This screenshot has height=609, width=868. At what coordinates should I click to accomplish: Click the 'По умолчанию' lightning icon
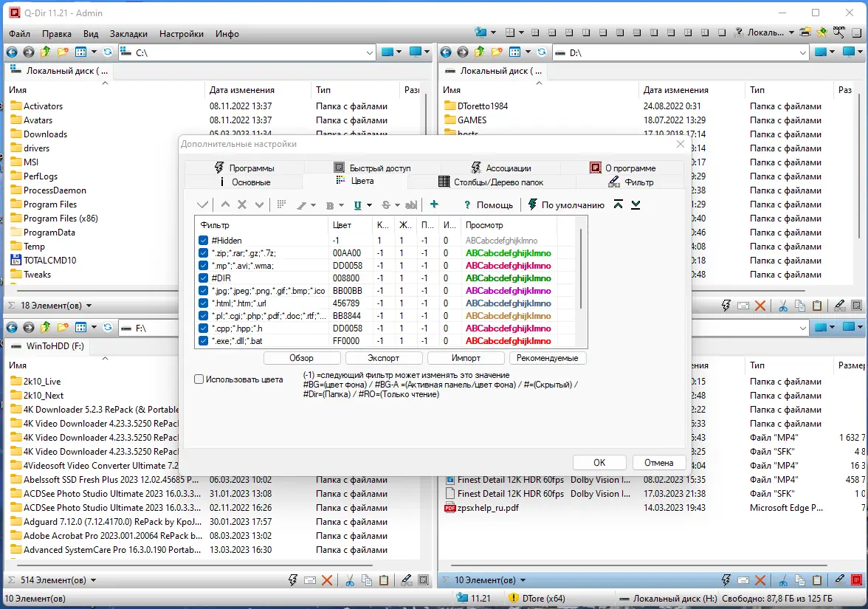[x=532, y=205]
